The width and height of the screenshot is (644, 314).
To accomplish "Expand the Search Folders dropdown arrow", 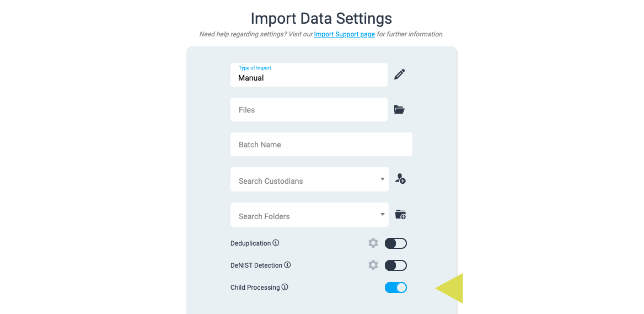I will pos(383,215).
